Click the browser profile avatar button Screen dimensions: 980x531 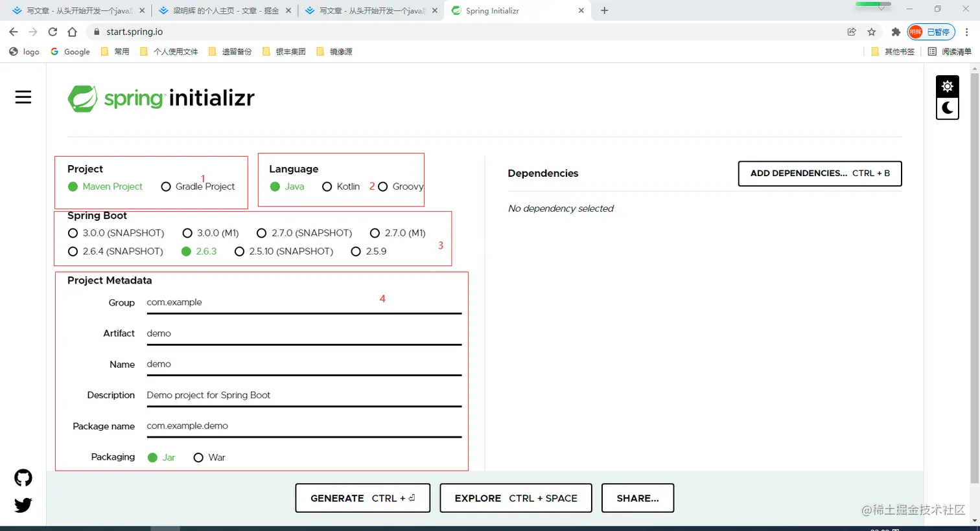point(931,32)
